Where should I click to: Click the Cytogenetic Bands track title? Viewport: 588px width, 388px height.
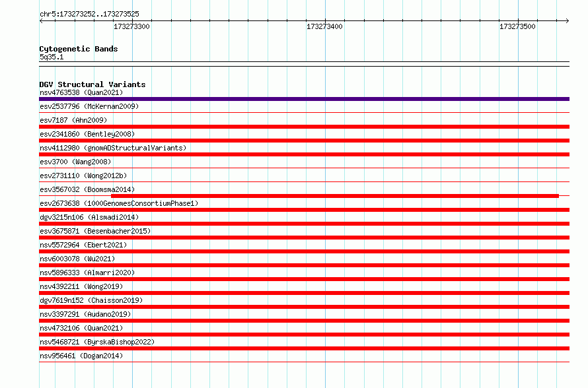click(x=79, y=49)
